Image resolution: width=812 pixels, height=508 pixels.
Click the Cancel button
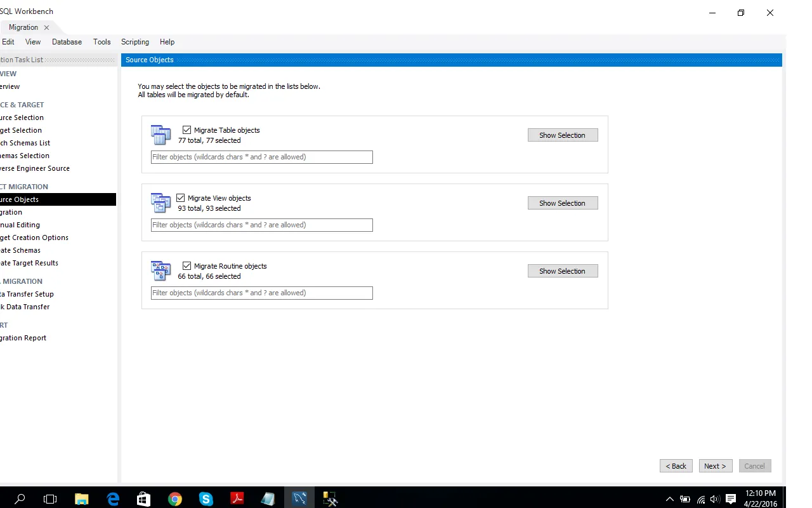click(x=754, y=466)
